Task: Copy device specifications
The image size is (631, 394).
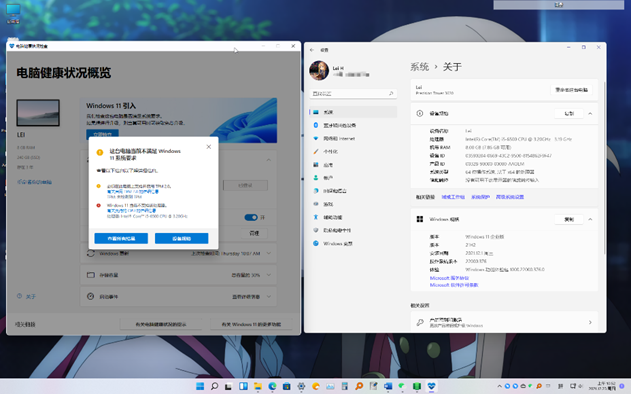Action: [x=569, y=113]
